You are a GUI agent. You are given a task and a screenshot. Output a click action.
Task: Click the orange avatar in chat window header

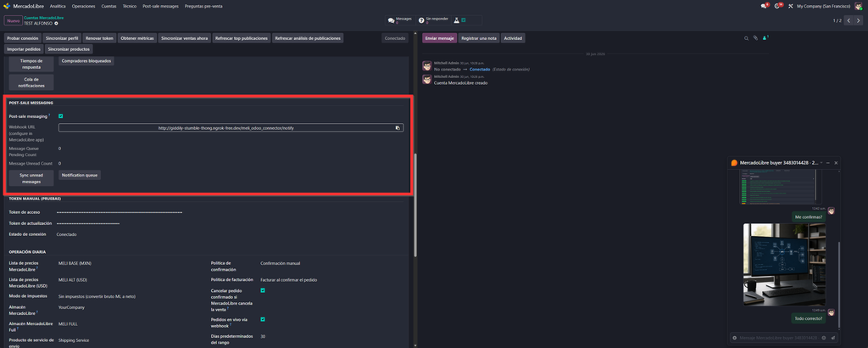(x=734, y=163)
